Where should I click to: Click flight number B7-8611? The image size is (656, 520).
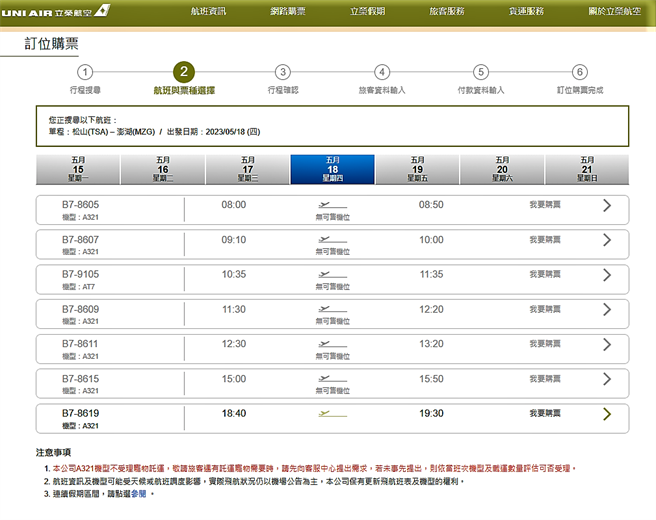click(80, 343)
